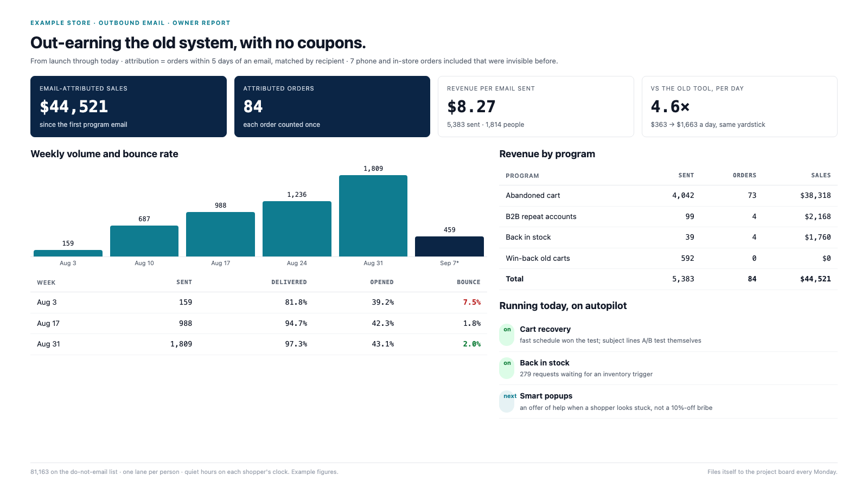Click the 4,042 sent value
Image resolution: width=868 pixels, height=488 pixels.
[683, 195]
